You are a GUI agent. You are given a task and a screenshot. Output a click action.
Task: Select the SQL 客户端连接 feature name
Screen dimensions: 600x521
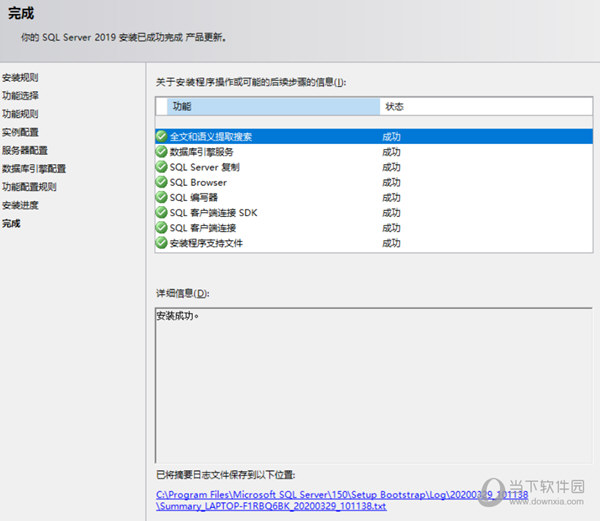tap(203, 228)
